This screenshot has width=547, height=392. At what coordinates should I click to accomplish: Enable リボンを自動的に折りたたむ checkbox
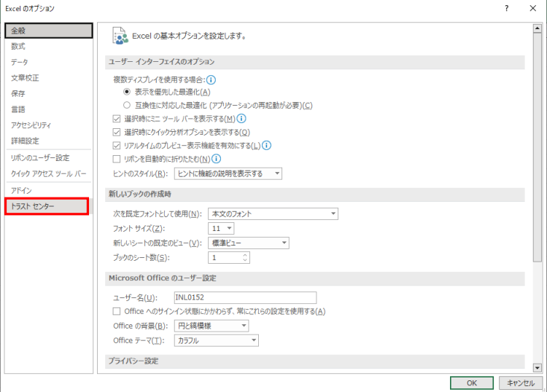point(117,159)
